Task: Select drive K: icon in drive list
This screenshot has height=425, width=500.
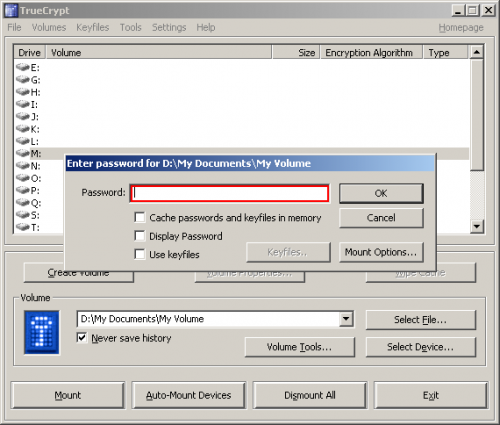Action: pyautogui.click(x=23, y=129)
